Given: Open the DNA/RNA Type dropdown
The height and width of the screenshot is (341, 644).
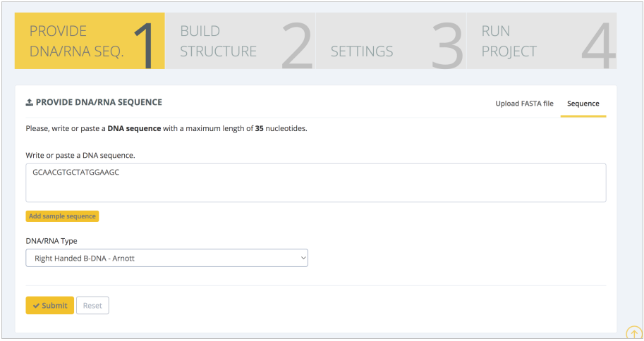Looking at the screenshot, I should tap(166, 259).
